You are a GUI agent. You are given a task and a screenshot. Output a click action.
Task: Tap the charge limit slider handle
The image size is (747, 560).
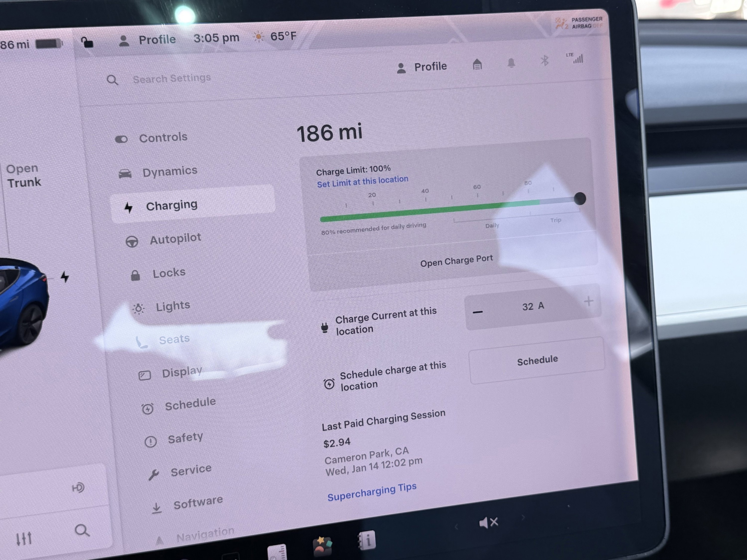pyautogui.click(x=579, y=199)
